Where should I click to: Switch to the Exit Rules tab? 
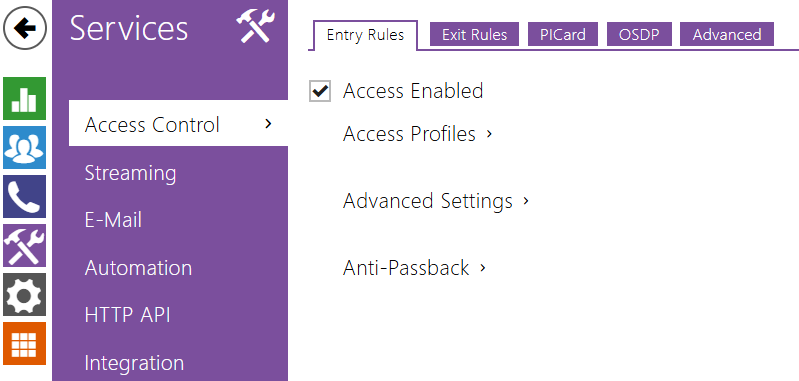(x=474, y=35)
